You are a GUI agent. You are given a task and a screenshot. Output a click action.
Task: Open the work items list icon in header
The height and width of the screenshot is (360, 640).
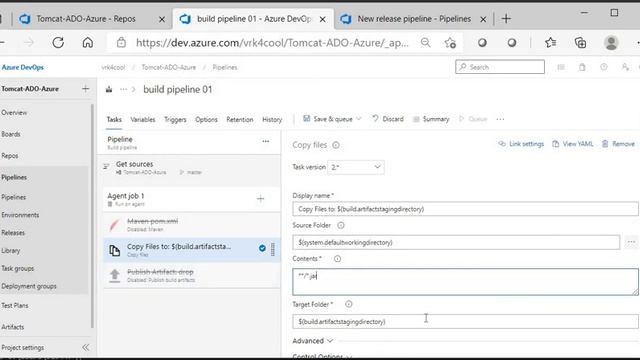(561, 67)
